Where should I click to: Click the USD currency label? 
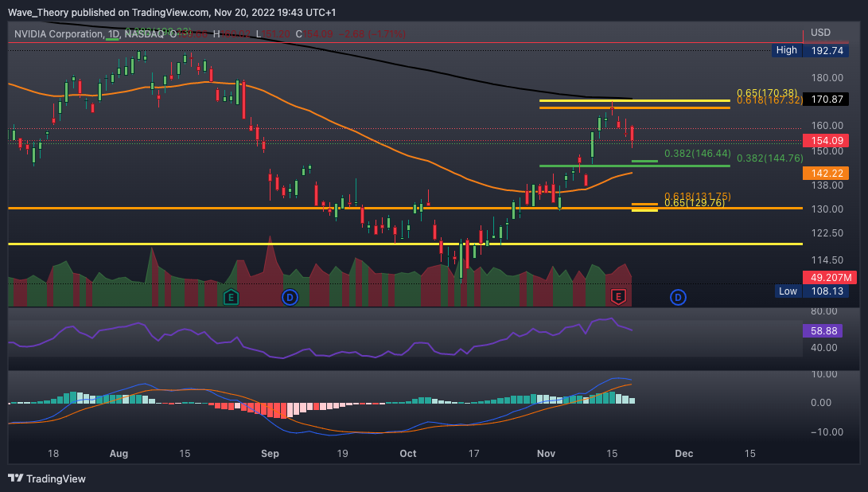click(x=820, y=32)
